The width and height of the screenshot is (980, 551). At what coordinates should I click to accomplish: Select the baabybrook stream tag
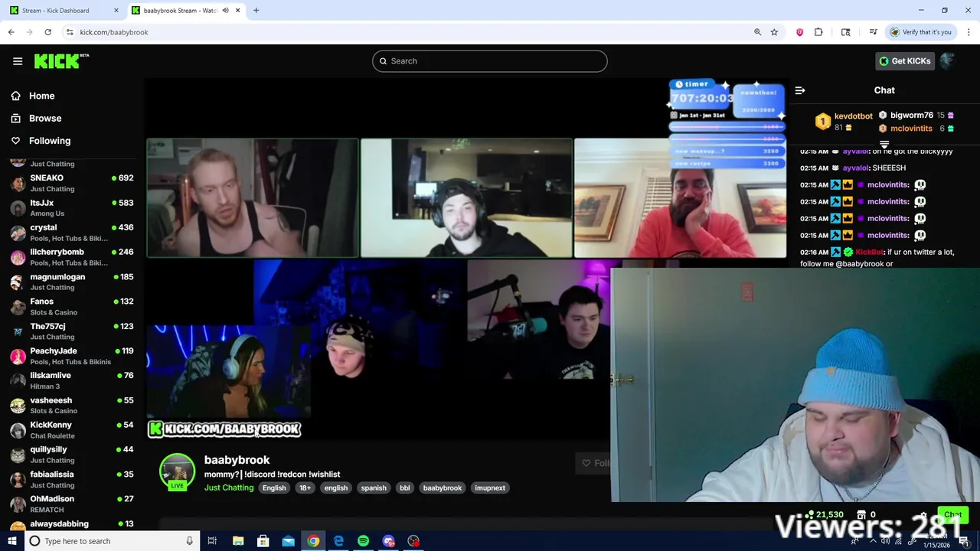(x=443, y=487)
